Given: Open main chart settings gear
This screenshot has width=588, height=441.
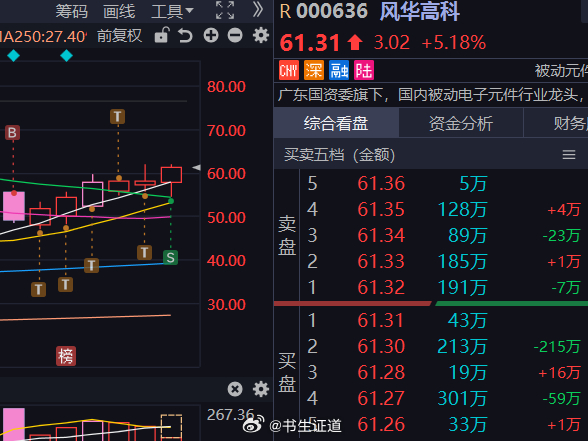Looking at the screenshot, I should pyautogui.click(x=261, y=35).
